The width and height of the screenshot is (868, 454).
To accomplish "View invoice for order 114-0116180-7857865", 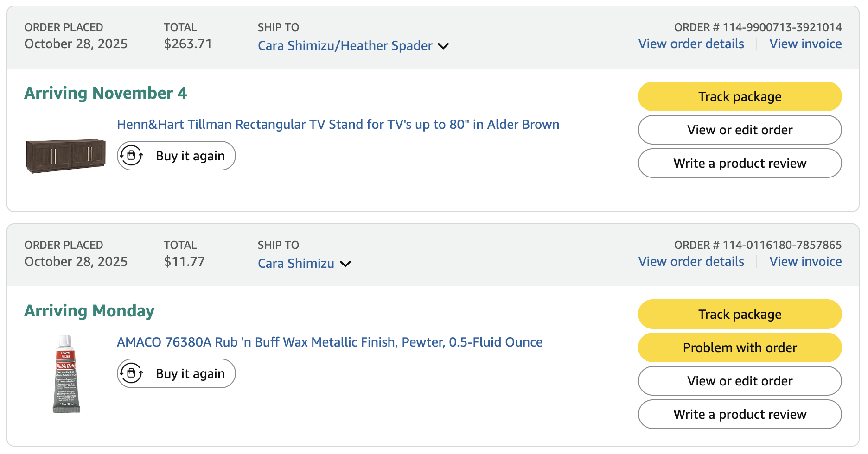I will [805, 261].
